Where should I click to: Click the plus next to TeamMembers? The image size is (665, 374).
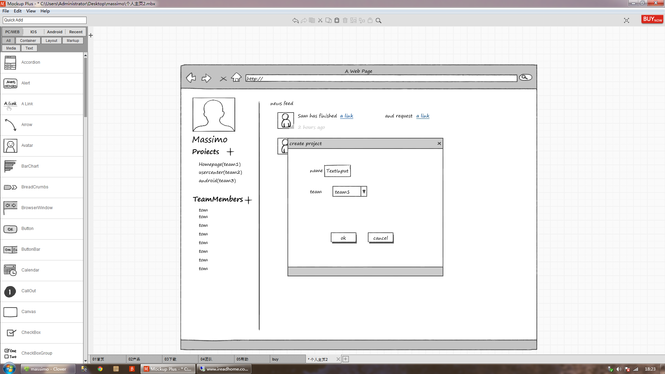click(248, 200)
